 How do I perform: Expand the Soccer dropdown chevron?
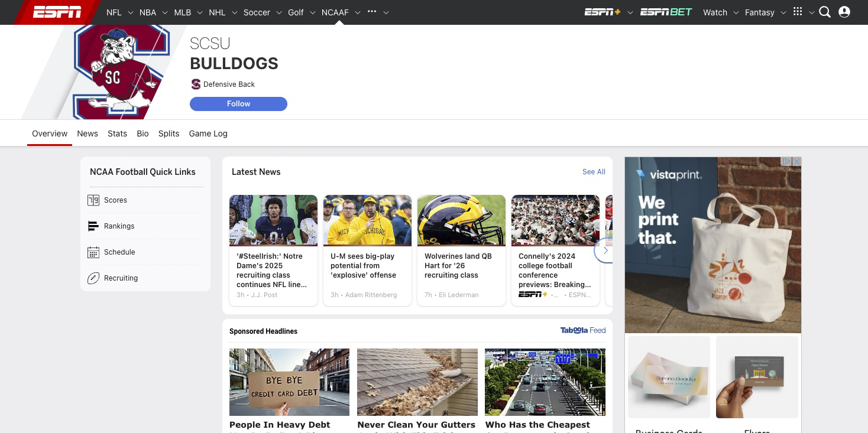pyautogui.click(x=279, y=12)
